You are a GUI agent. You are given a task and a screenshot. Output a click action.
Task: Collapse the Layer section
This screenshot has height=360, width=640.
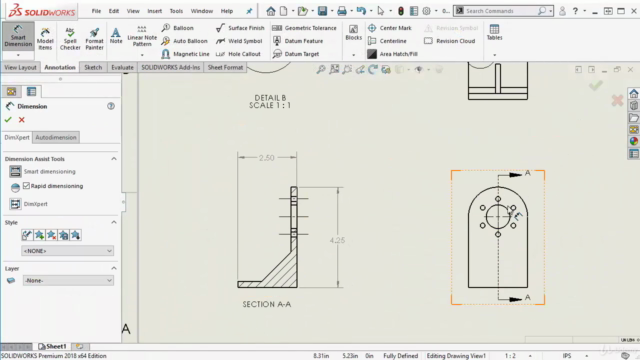(114, 268)
